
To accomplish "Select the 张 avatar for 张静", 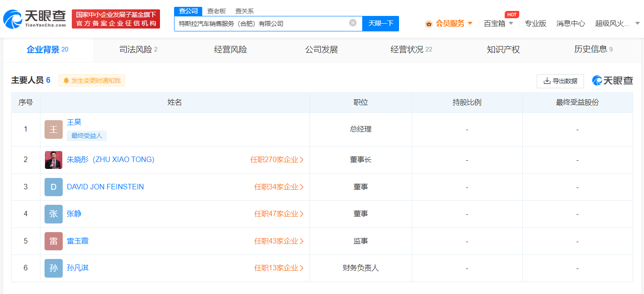I will tap(54, 214).
